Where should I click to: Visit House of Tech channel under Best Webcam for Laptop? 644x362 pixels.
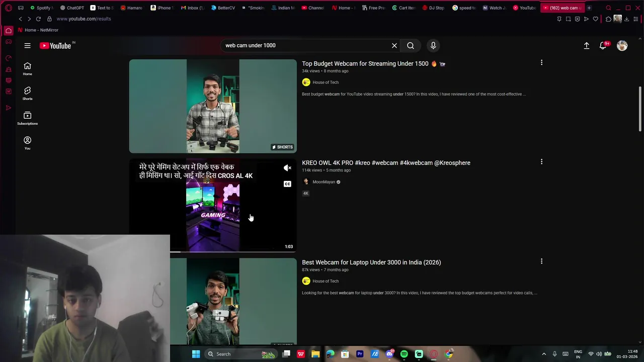coord(326,281)
